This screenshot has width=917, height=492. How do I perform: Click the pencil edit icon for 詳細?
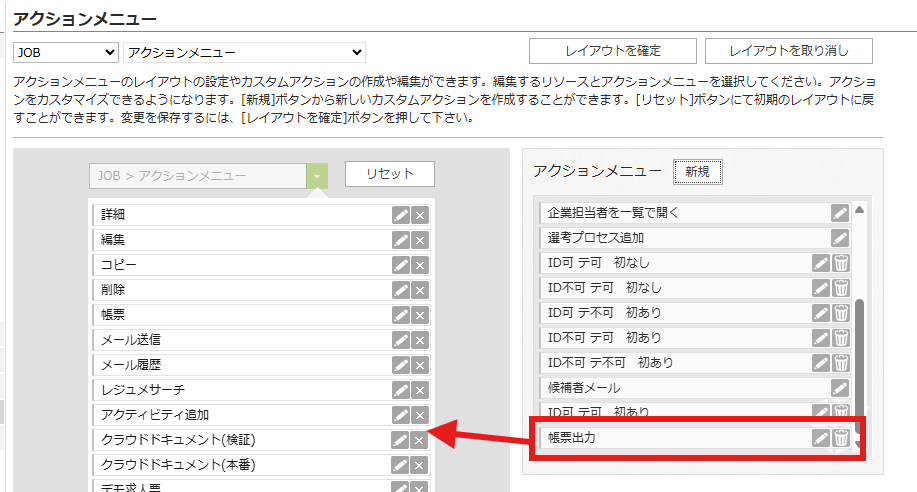(x=401, y=214)
